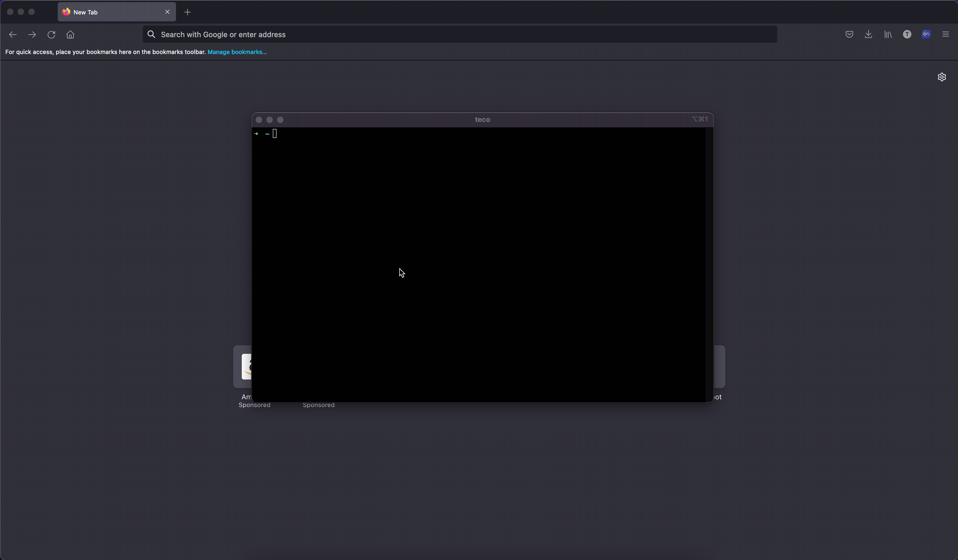Viewport: 958px width, 560px height.
Task: Save to Pocket icon in toolbar
Action: pos(849,34)
